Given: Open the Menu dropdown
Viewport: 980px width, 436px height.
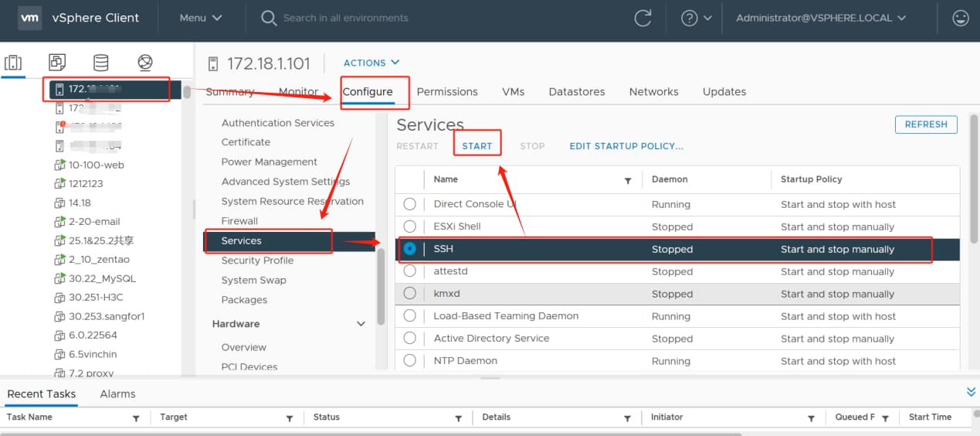Looking at the screenshot, I should coord(201,18).
